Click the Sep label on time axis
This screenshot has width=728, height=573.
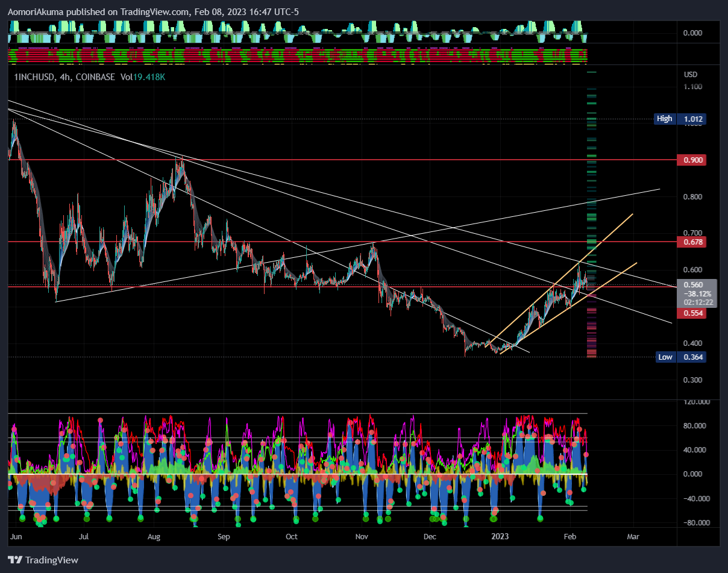tap(224, 536)
